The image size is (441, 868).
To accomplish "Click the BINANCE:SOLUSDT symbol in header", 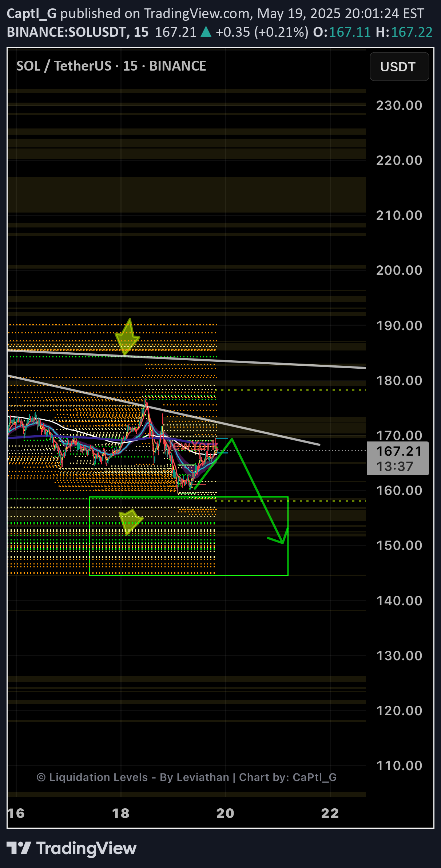I will pyautogui.click(x=67, y=32).
